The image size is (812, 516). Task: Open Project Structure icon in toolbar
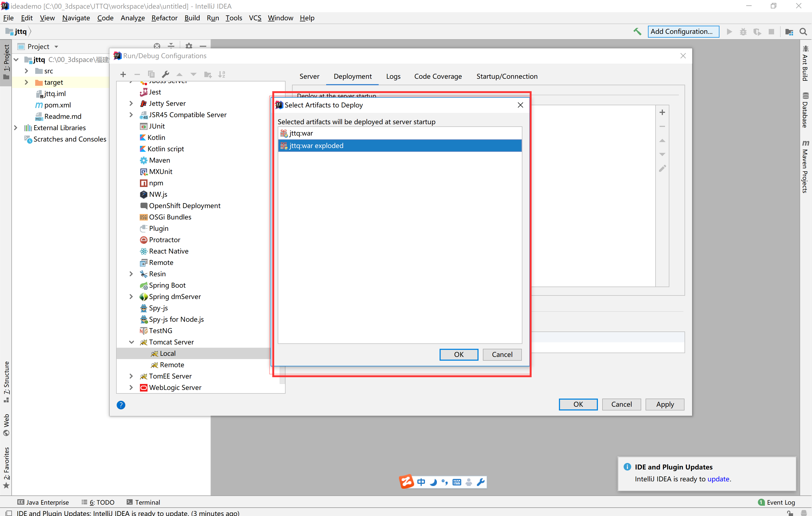click(789, 32)
